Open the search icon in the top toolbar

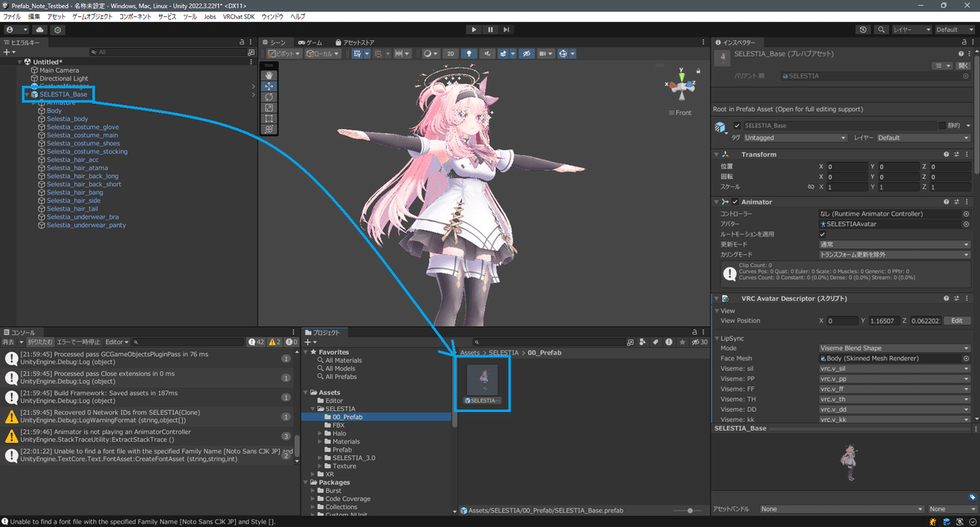click(x=881, y=29)
